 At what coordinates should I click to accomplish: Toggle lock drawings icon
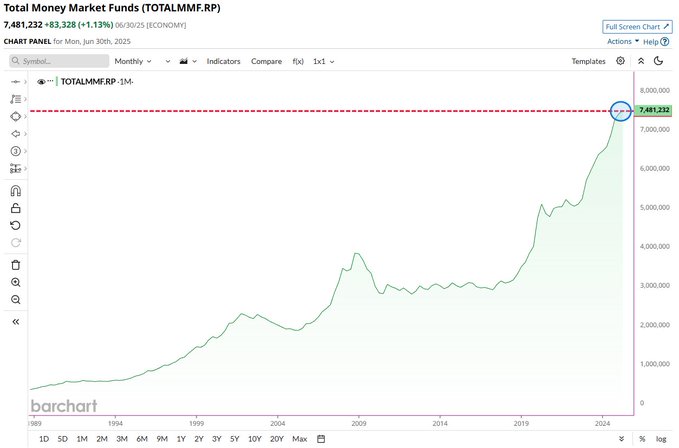pos(16,208)
